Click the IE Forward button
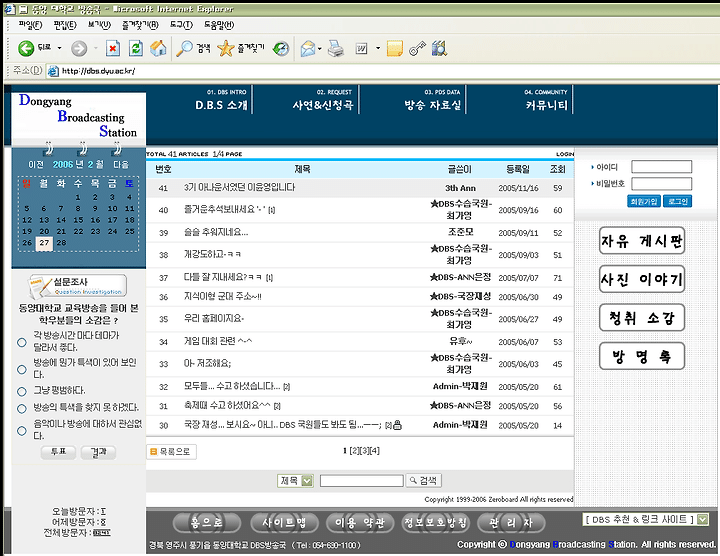The width and height of the screenshot is (720, 556). pyautogui.click(x=79, y=48)
